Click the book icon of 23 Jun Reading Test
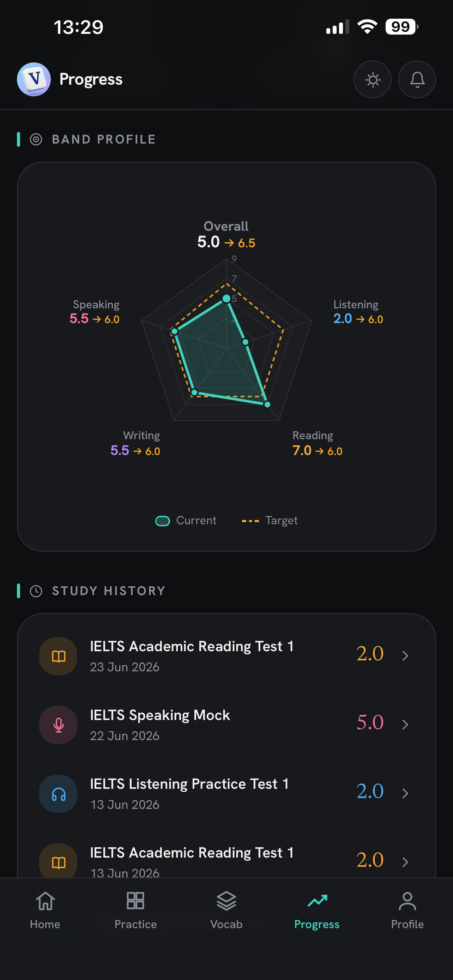Screen dimensions: 453x980 point(58,656)
